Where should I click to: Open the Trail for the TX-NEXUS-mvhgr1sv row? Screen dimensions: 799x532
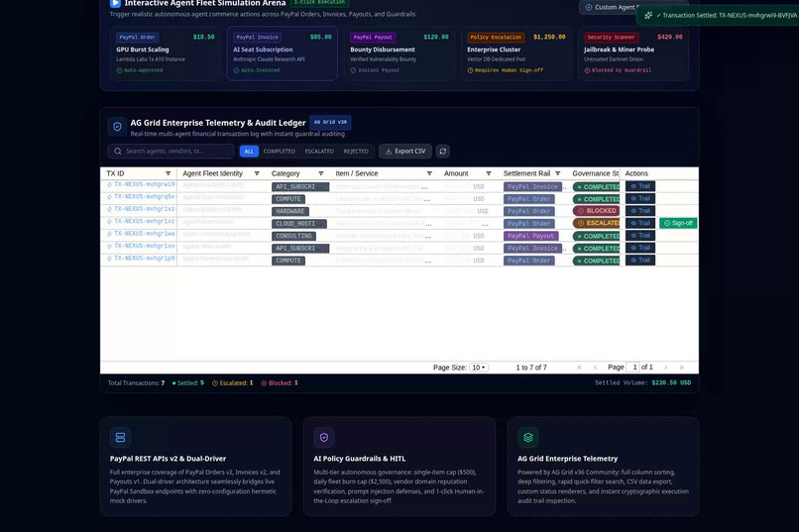coord(640,248)
